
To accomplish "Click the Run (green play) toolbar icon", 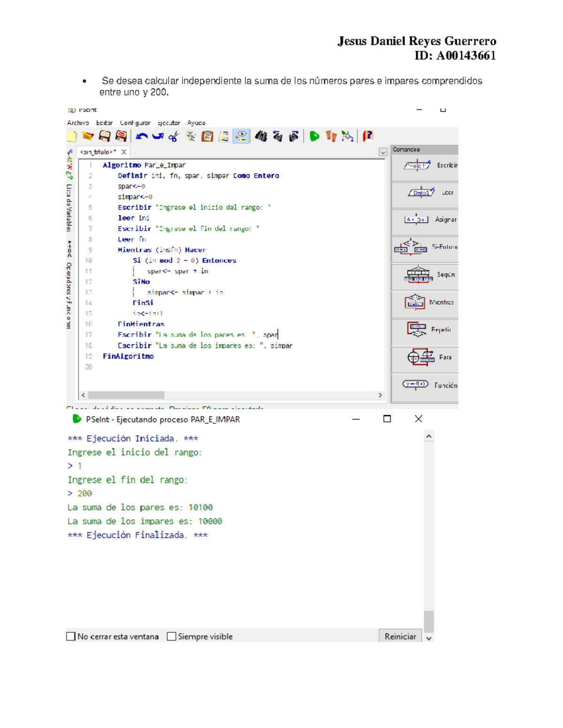I will click(x=314, y=136).
